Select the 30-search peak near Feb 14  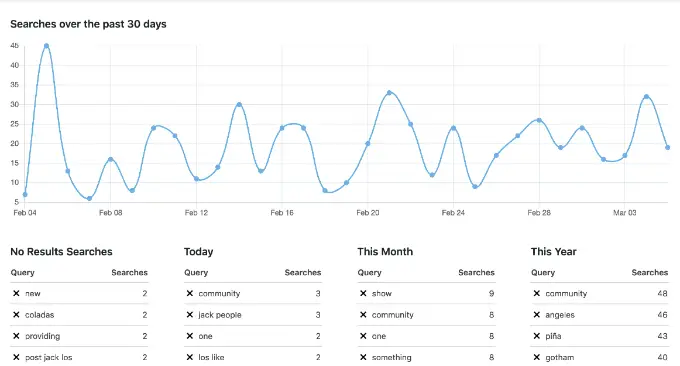click(x=239, y=104)
